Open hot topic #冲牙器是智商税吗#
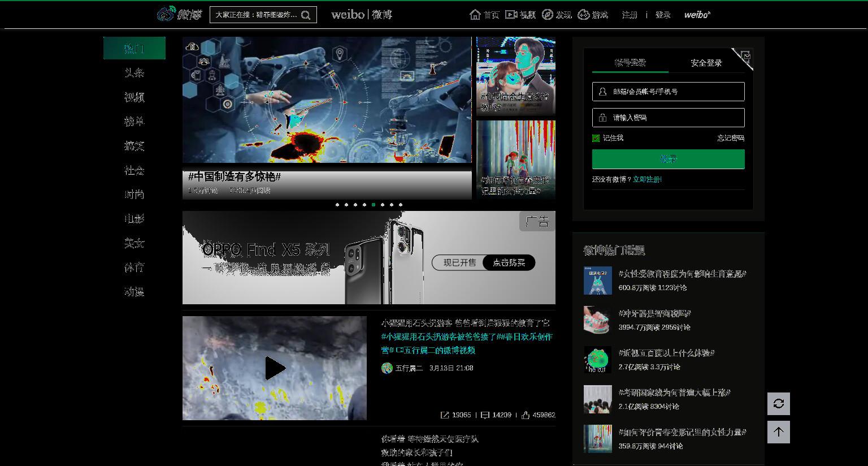868x466 pixels. (654, 313)
